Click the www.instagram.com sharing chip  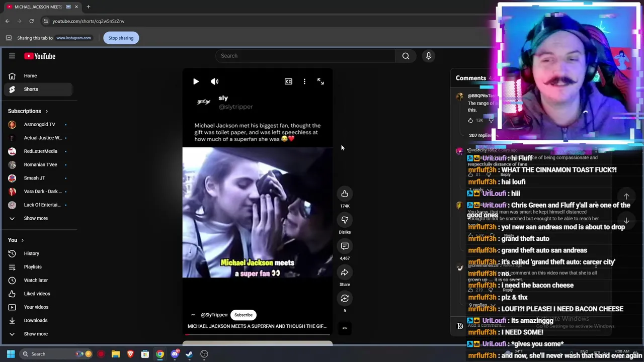click(73, 38)
